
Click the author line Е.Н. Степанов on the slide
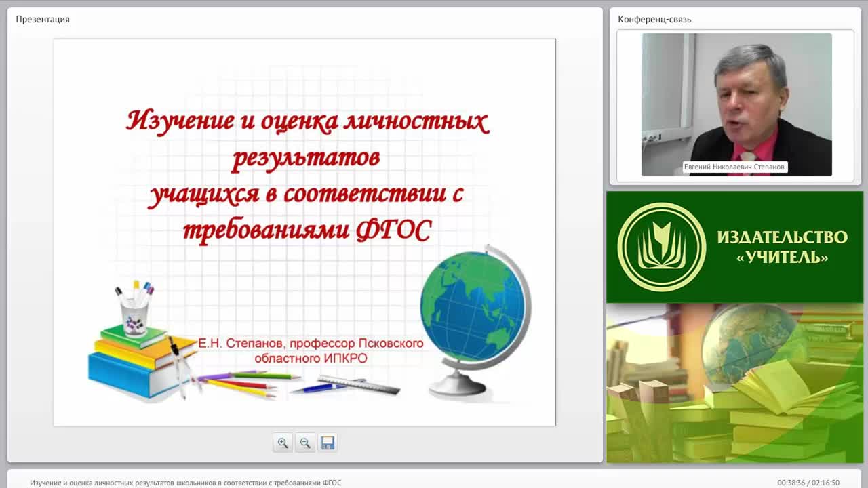pos(311,350)
